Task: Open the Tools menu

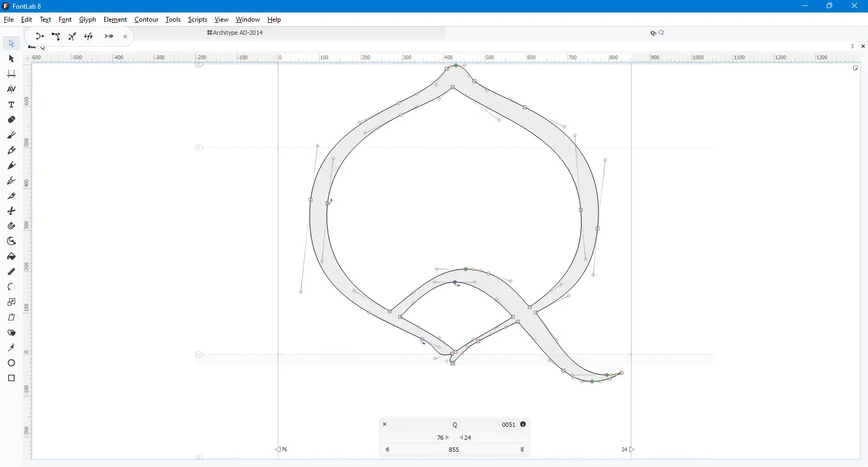Action: [173, 20]
